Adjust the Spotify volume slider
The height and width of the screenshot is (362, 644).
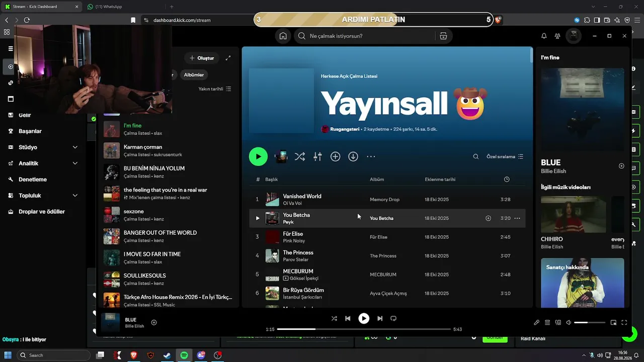589,322
